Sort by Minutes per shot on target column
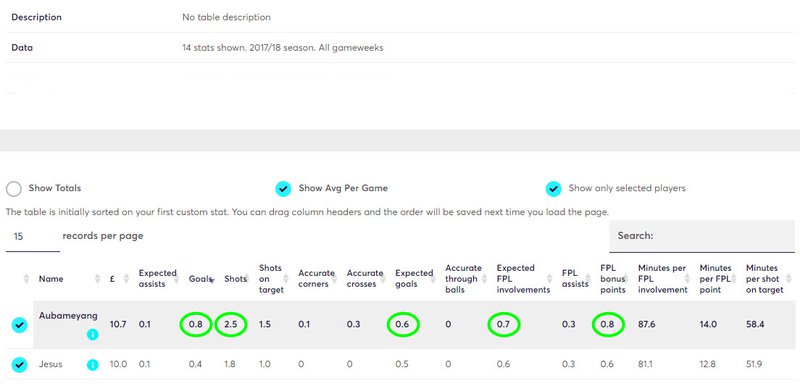 coord(764,279)
